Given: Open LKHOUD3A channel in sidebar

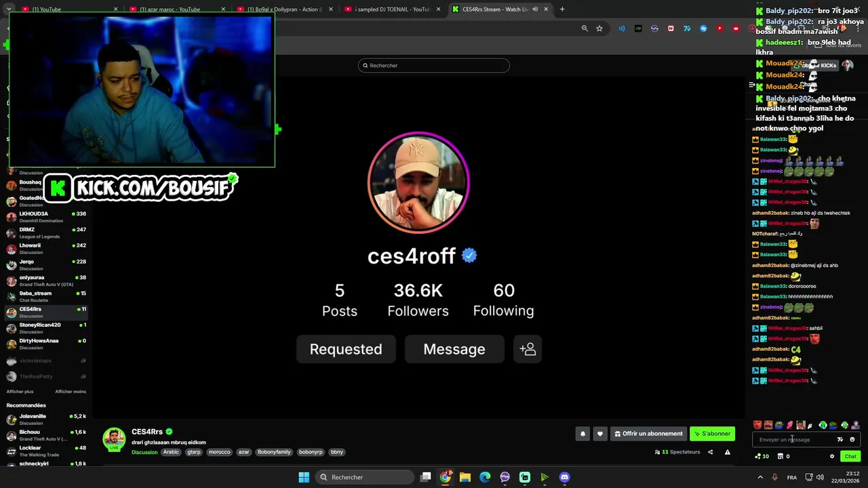Looking at the screenshot, I should pos(46,217).
